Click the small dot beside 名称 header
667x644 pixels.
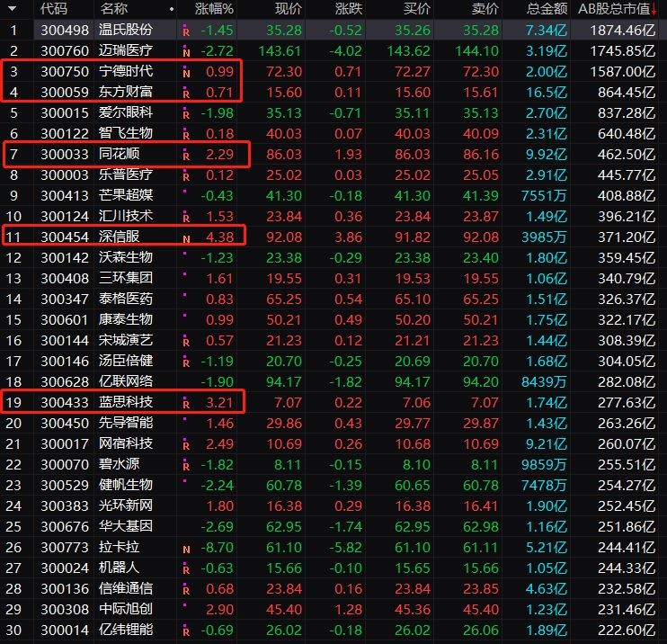tap(172, 9)
